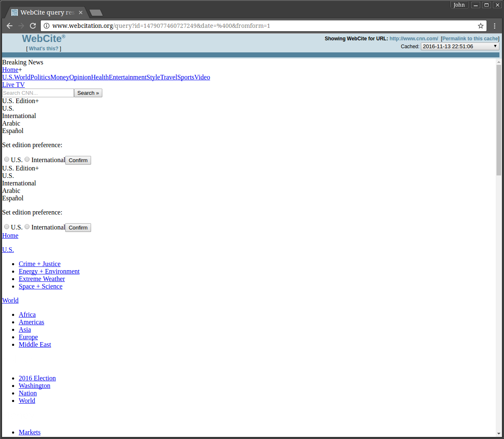Click the WebCite logo

[x=43, y=39]
